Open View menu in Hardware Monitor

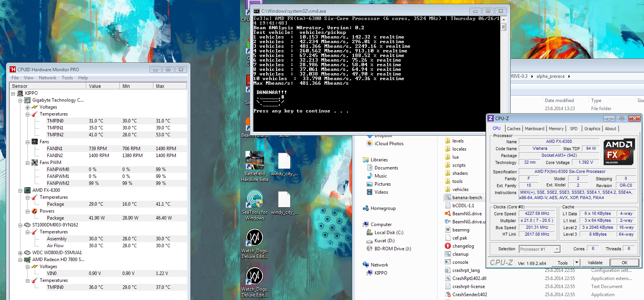click(29, 78)
